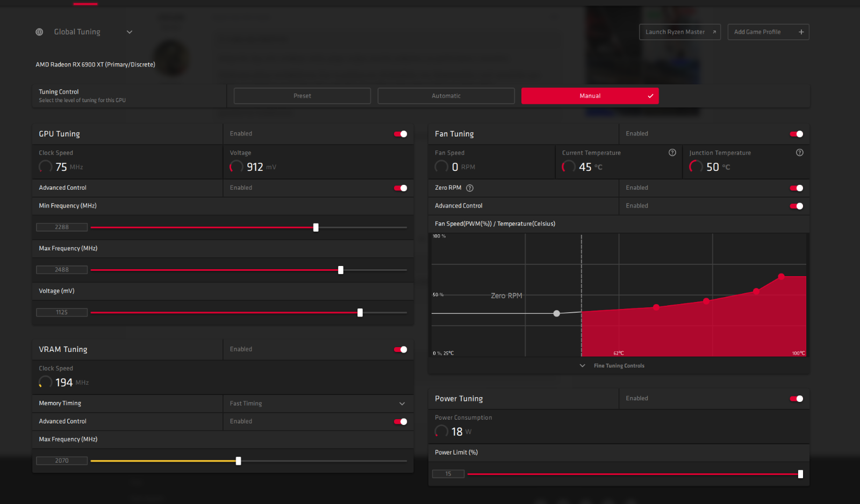Screen dimensions: 860x504
Task: Click the Global Tuning globe icon
Action: (x=39, y=32)
